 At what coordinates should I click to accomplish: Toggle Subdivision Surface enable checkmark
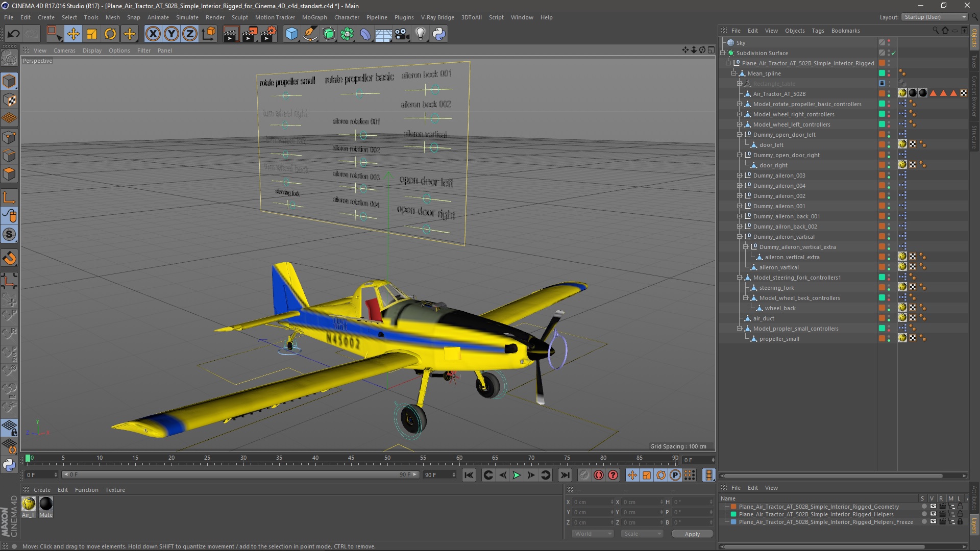tap(894, 53)
